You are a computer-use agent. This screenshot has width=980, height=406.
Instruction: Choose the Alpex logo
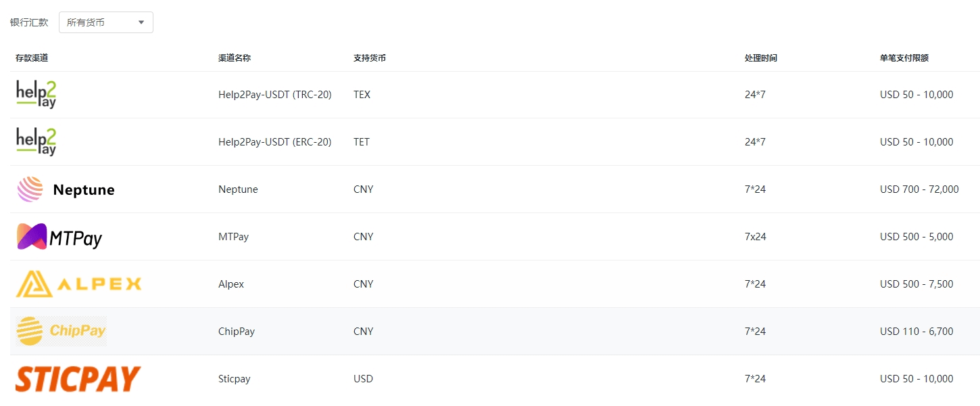click(78, 284)
